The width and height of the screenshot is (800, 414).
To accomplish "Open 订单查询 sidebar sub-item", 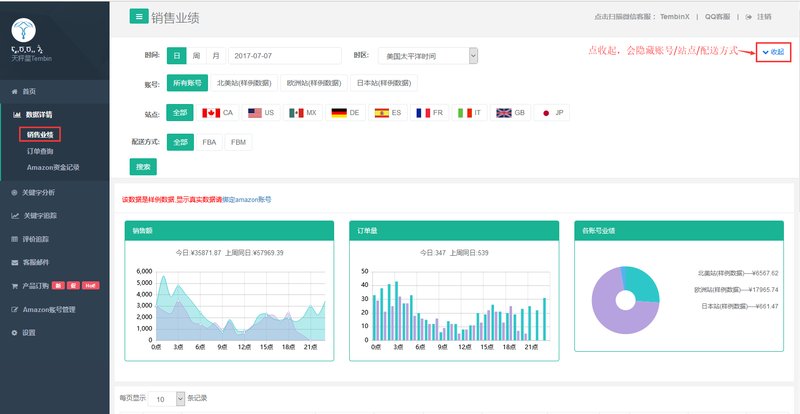I will (40, 152).
